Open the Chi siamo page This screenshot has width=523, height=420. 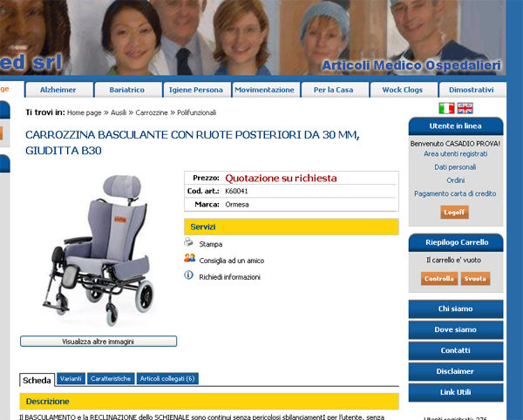456,309
